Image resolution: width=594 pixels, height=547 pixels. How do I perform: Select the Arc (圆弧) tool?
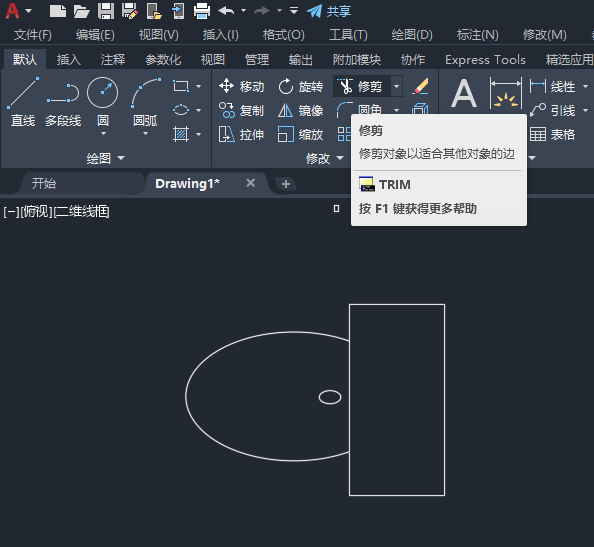coord(145,102)
